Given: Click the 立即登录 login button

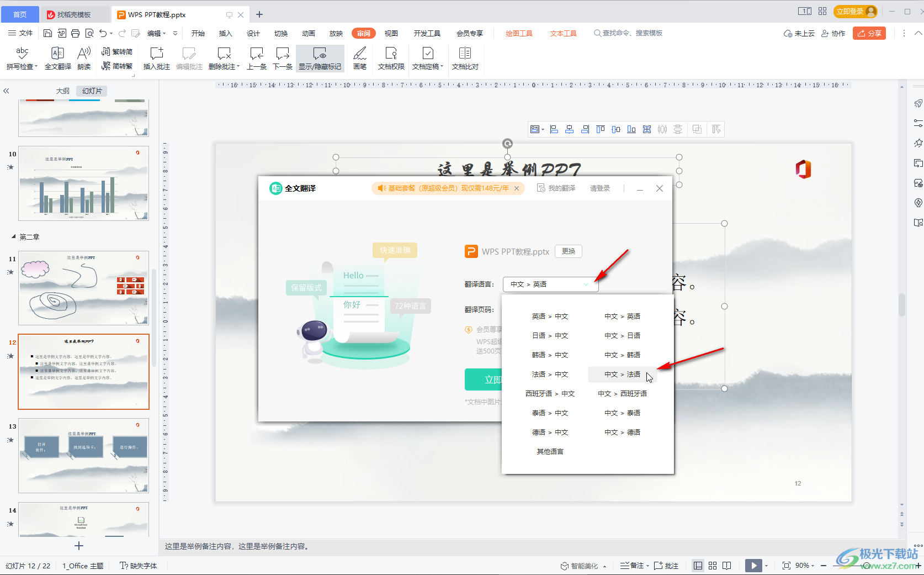Looking at the screenshot, I should coord(856,11).
